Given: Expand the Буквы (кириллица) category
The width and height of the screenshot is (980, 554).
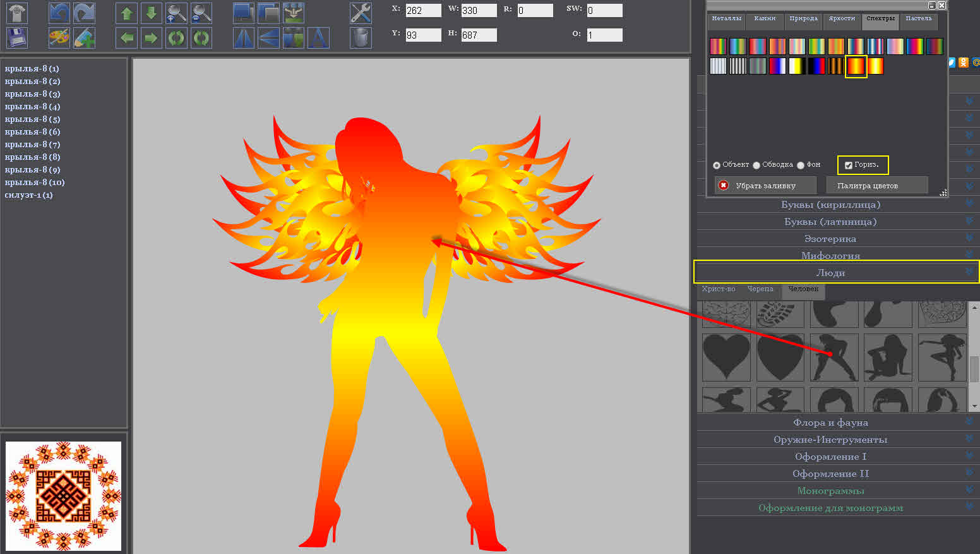Looking at the screenshot, I should (830, 204).
